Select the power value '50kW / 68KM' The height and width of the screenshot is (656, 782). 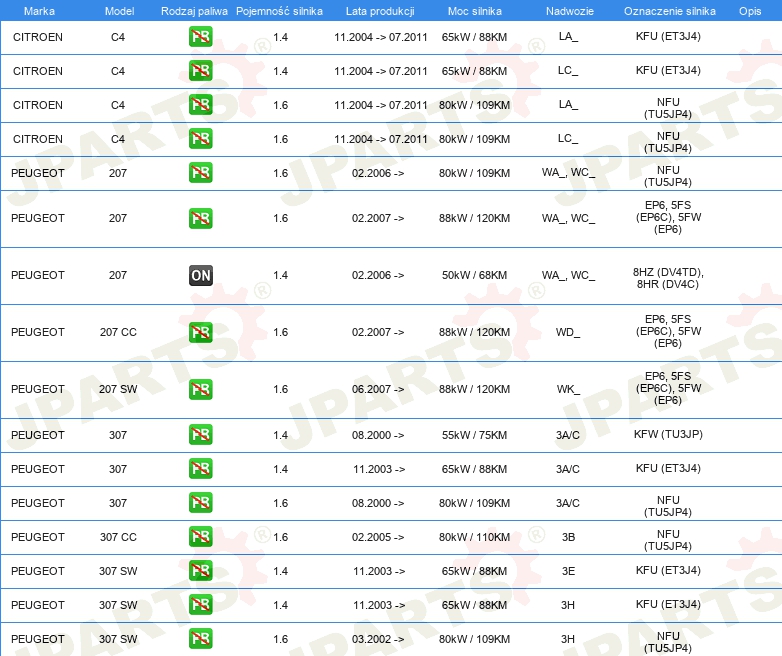(474, 275)
